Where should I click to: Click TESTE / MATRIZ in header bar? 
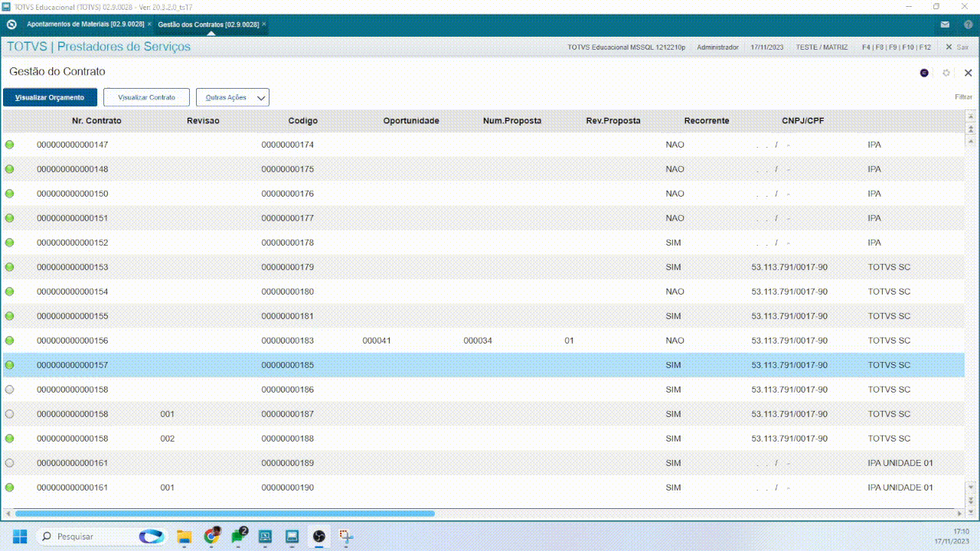(822, 47)
